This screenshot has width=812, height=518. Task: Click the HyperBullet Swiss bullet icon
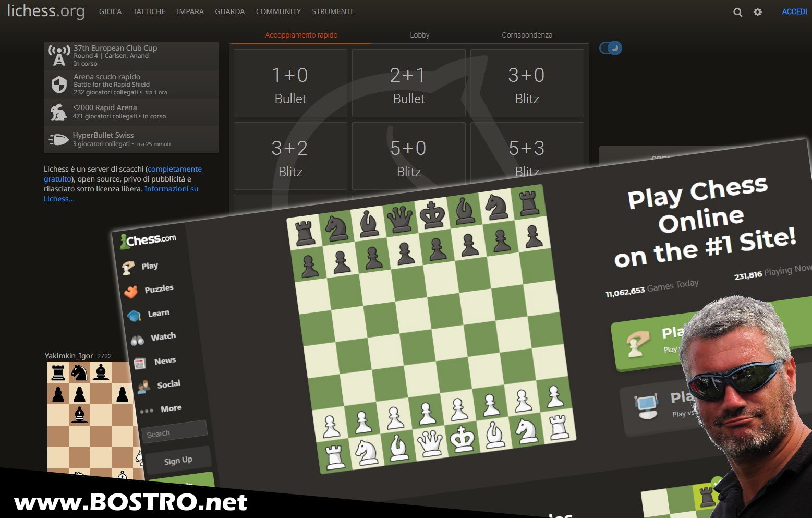[x=58, y=139]
